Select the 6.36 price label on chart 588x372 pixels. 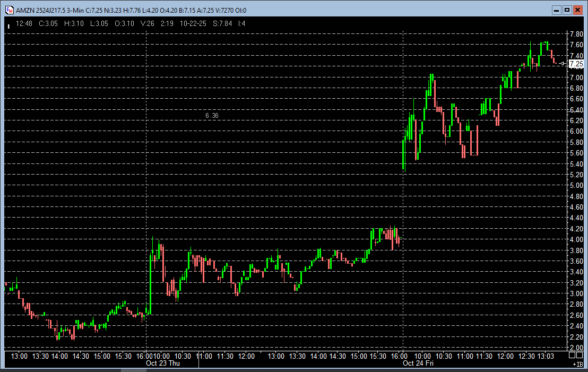(x=212, y=115)
